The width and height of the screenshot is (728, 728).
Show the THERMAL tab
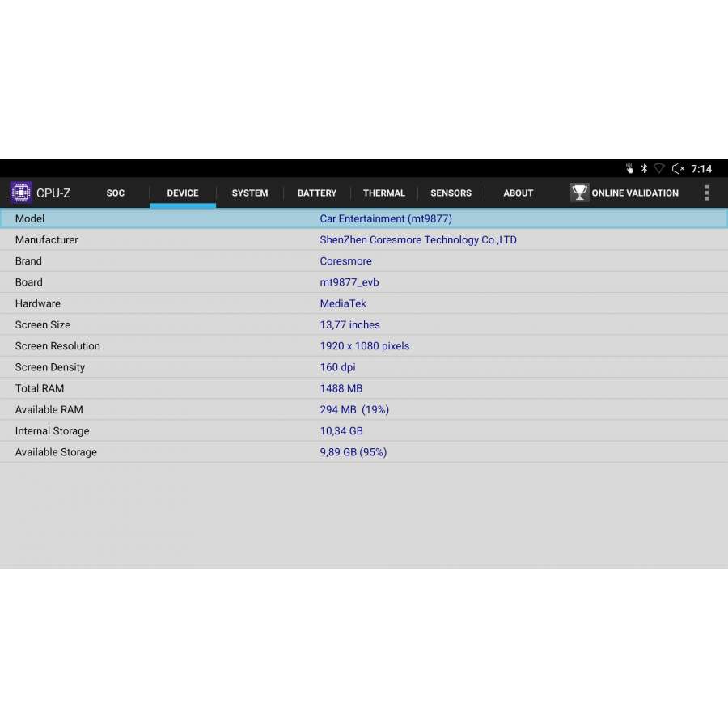pos(384,193)
